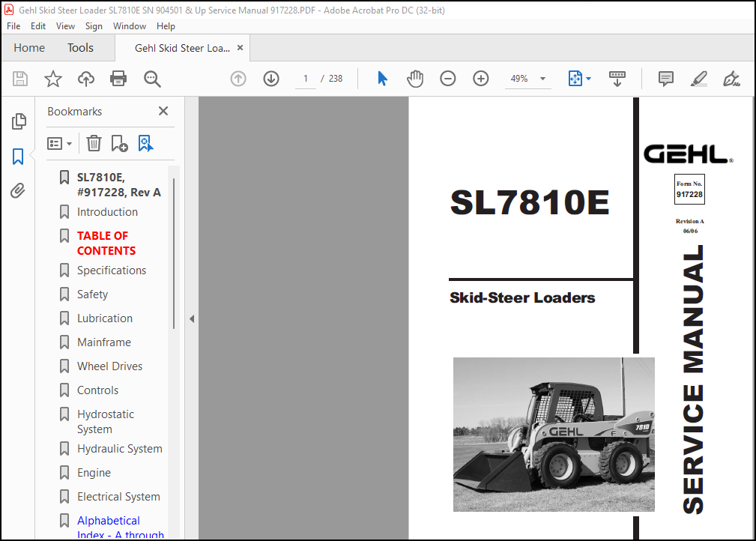
Task: Open Page Thumbnails panel icon
Action: coord(19,121)
